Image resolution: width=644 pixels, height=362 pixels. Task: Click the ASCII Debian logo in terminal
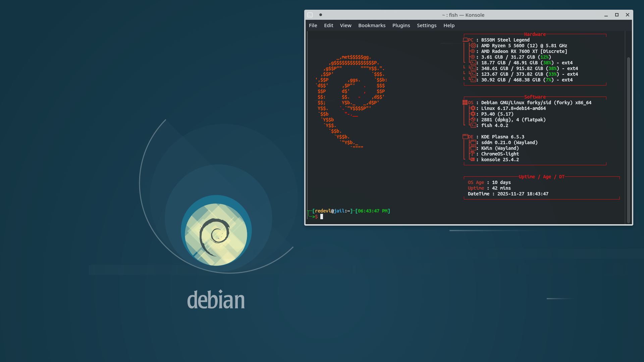tap(351, 101)
